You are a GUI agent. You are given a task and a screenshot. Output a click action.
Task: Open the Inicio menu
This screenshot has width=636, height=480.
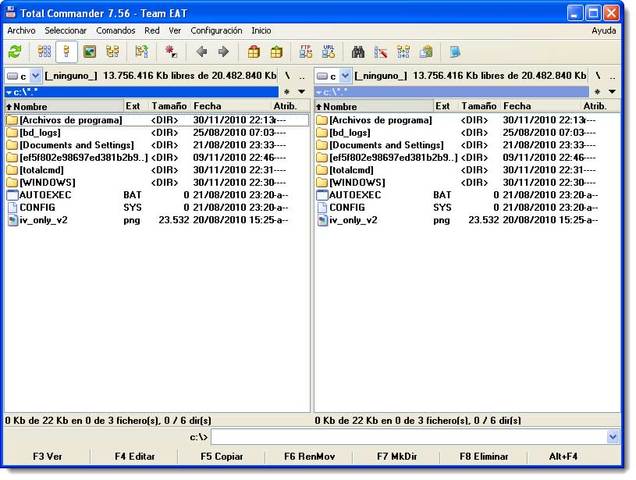tap(261, 30)
